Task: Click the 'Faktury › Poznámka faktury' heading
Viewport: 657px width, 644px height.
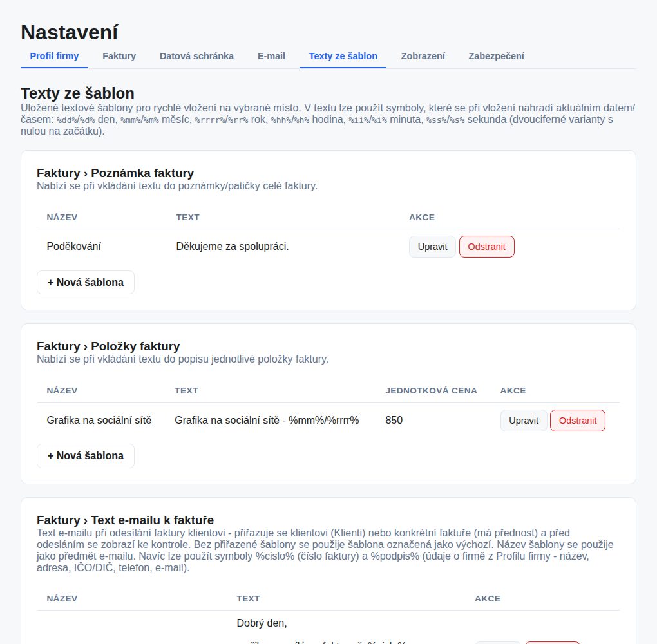Action: pyautogui.click(x=115, y=173)
